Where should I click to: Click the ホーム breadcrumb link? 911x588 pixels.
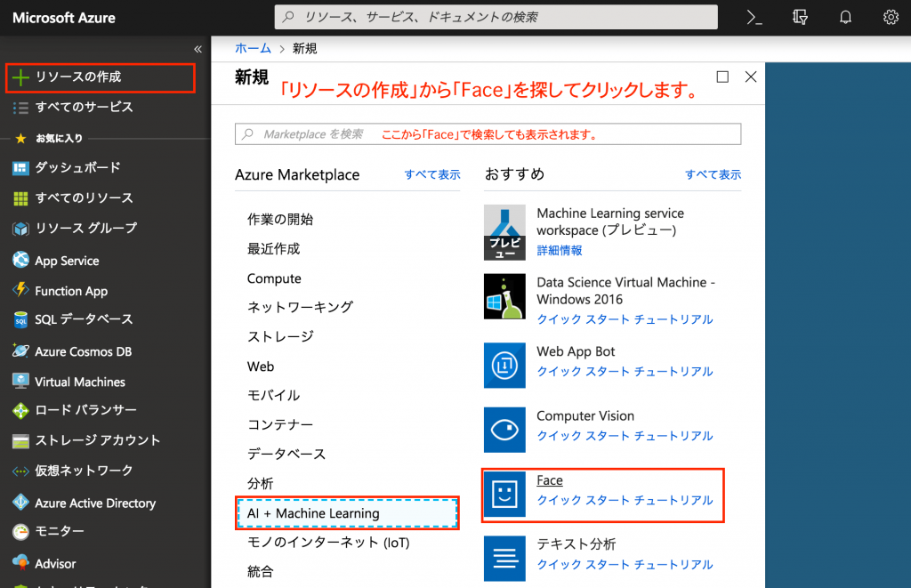(253, 48)
